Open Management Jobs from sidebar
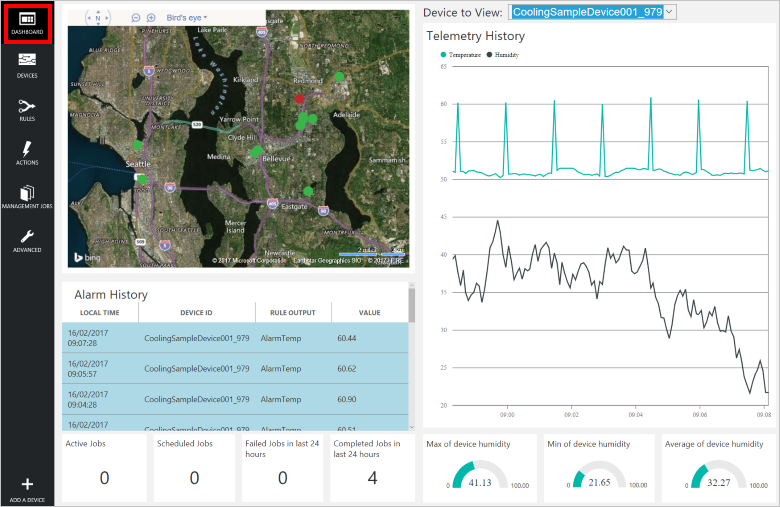This screenshot has width=780, height=507. tap(27, 196)
